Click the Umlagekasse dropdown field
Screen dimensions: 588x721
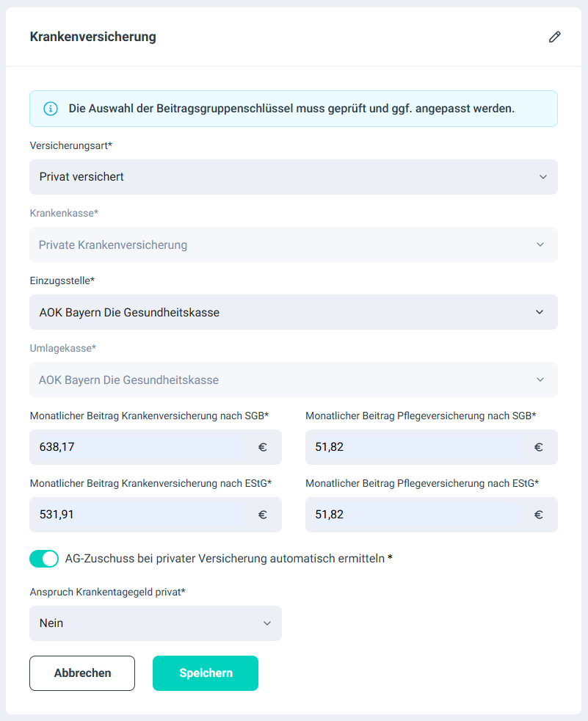pyautogui.click(x=293, y=380)
